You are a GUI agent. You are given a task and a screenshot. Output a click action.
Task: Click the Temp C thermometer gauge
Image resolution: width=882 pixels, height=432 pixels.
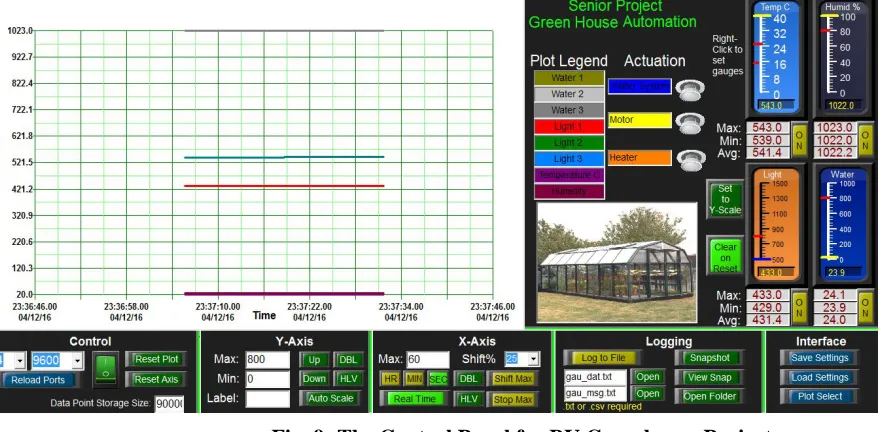[776, 58]
